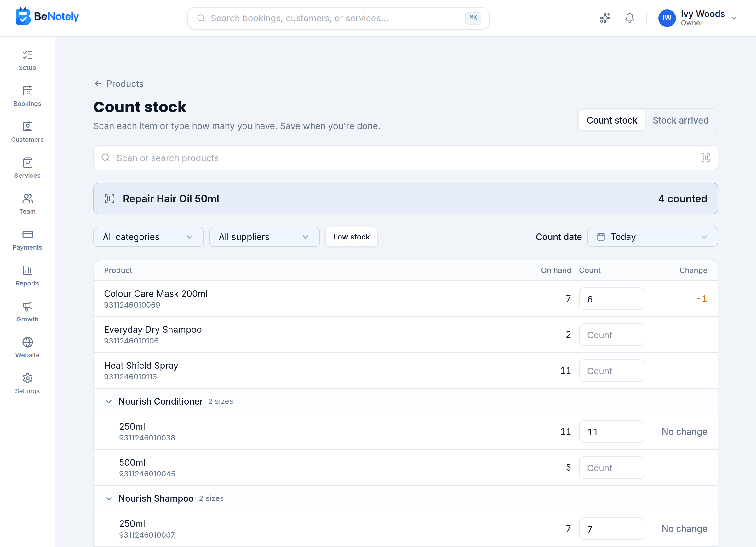
Task: Switch to the Stock arrived tab
Action: point(680,120)
